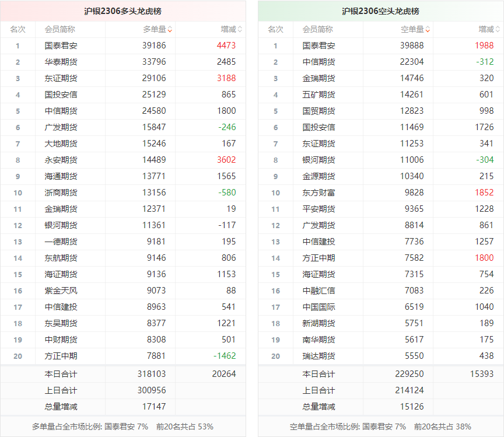Sort long table by 多单量 sort icon

[170, 29]
